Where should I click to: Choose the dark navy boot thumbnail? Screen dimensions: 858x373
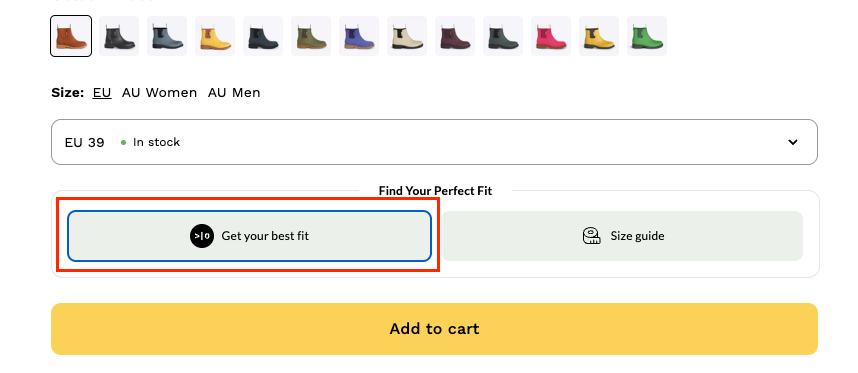click(263, 36)
